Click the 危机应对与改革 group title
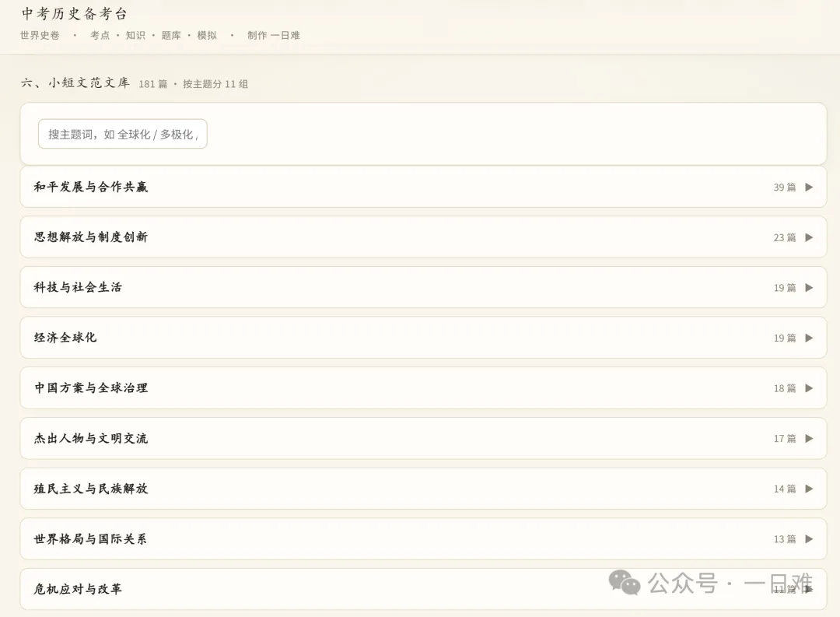The width and height of the screenshot is (840, 617). click(78, 588)
